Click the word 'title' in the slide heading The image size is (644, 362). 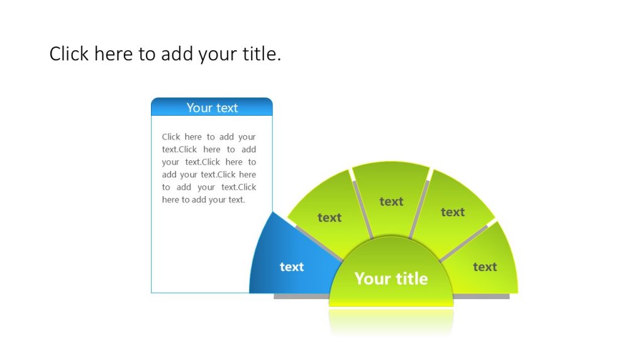tap(262, 54)
